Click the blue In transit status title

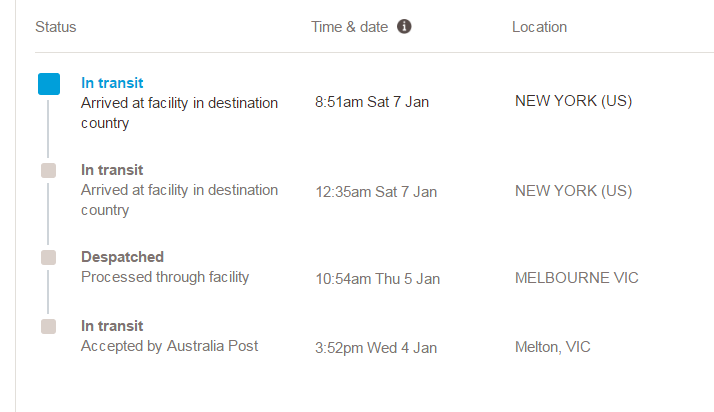click(112, 83)
